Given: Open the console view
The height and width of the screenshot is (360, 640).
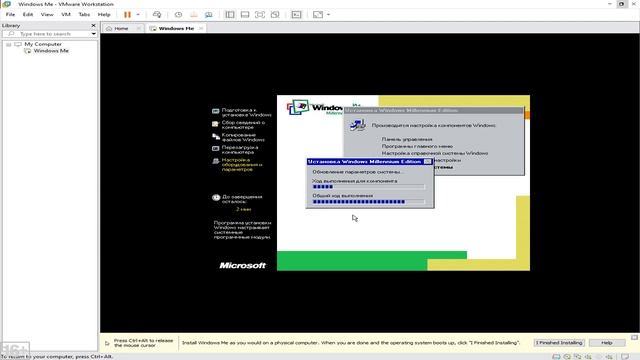Looking at the screenshot, I should (x=296, y=15).
